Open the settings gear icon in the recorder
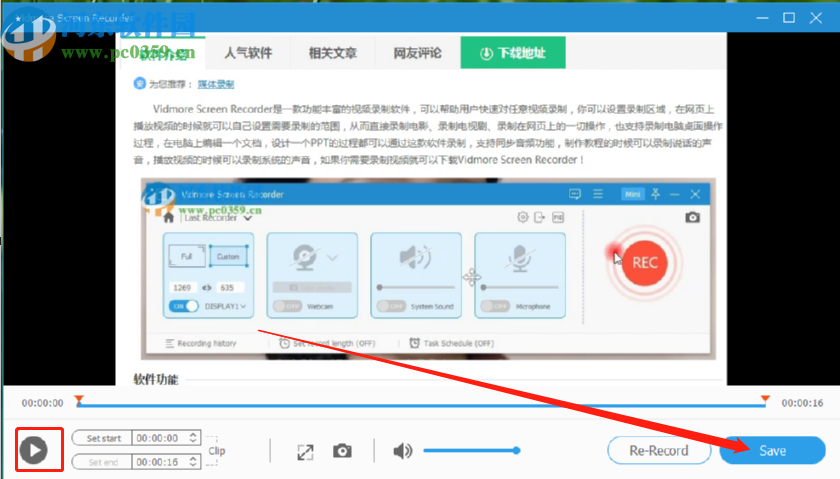840x479 pixels. point(523,217)
